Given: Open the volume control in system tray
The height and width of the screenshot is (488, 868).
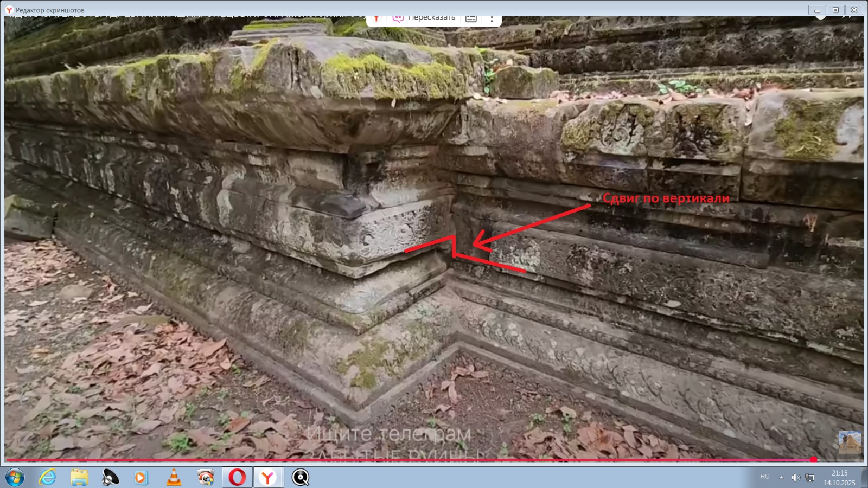Looking at the screenshot, I should pyautogui.click(x=795, y=477).
